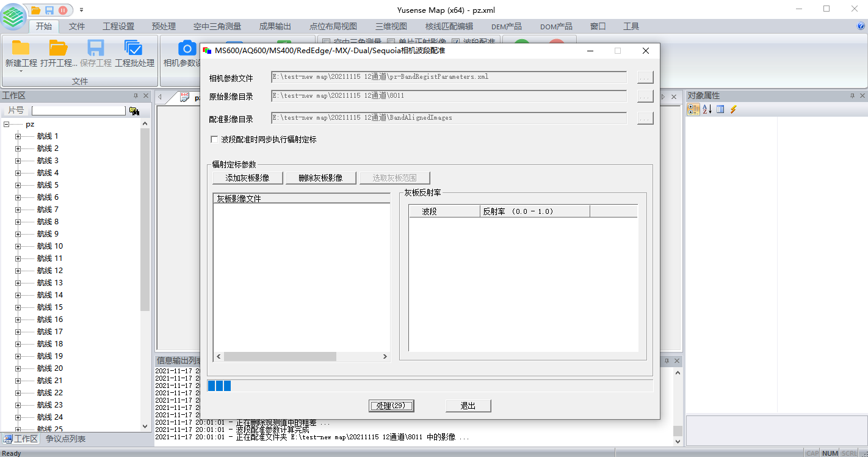Click the 片号 search input field
868x457 pixels.
79,111
